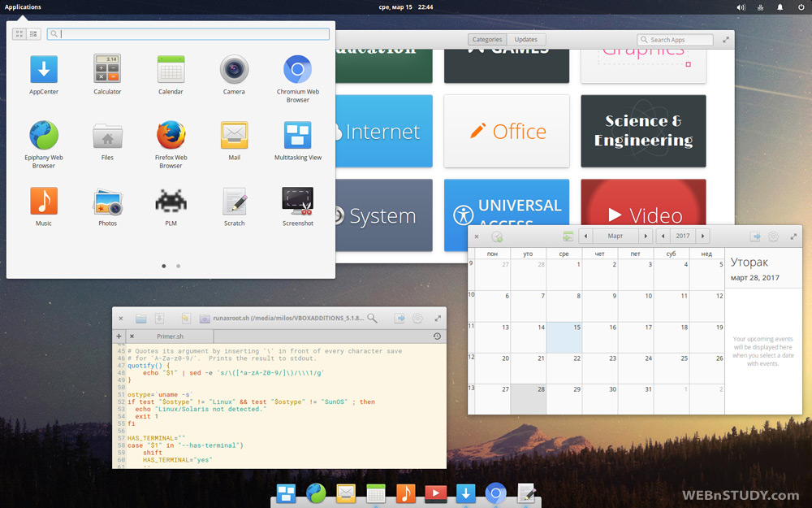812x508 pixels.
Task: Click the share arrow icon in Scratch
Action: point(400,319)
